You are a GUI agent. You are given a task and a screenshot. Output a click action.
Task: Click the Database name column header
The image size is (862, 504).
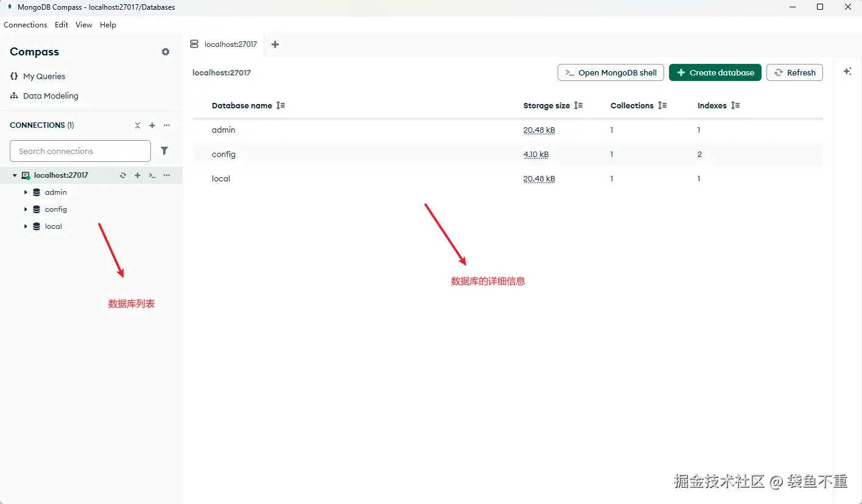242,105
